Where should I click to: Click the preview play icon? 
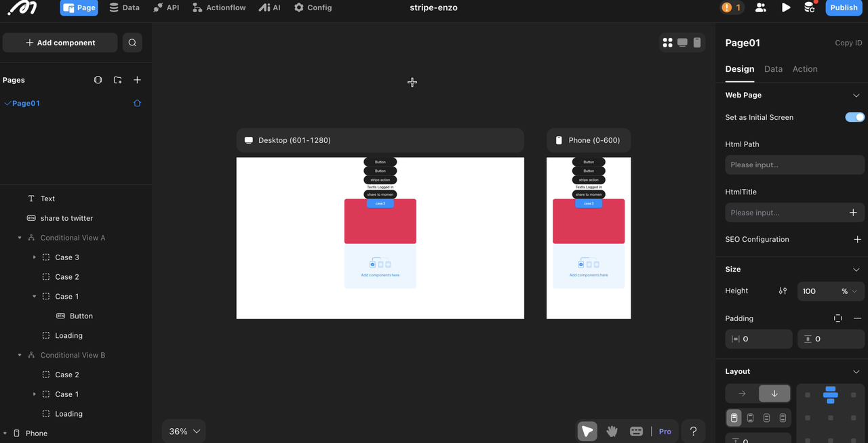(785, 7)
